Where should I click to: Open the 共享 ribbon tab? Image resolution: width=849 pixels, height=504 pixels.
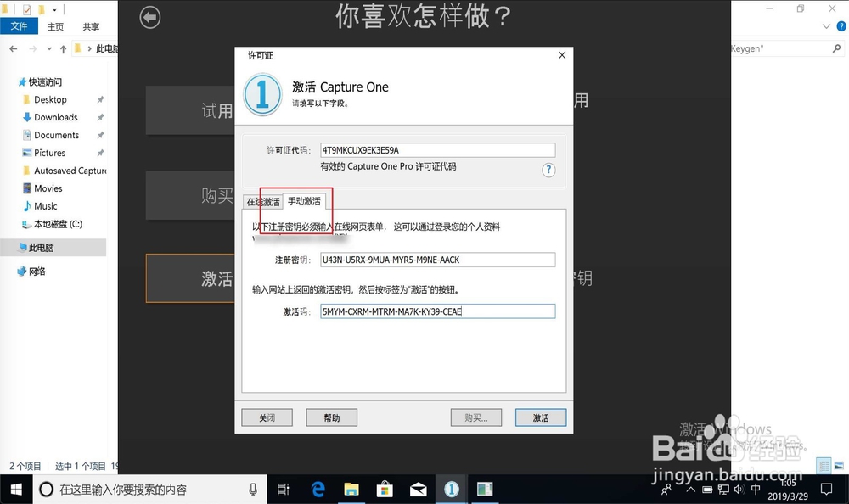click(91, 26)
